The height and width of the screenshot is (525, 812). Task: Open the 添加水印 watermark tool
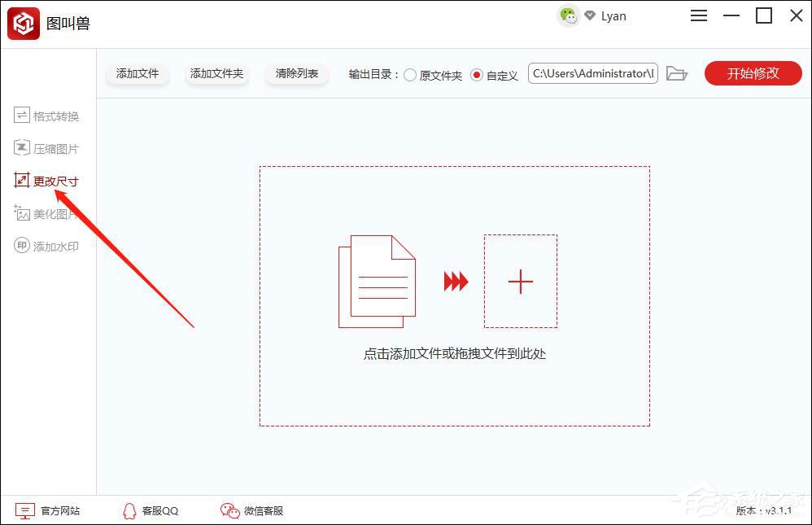coord(47,245)
